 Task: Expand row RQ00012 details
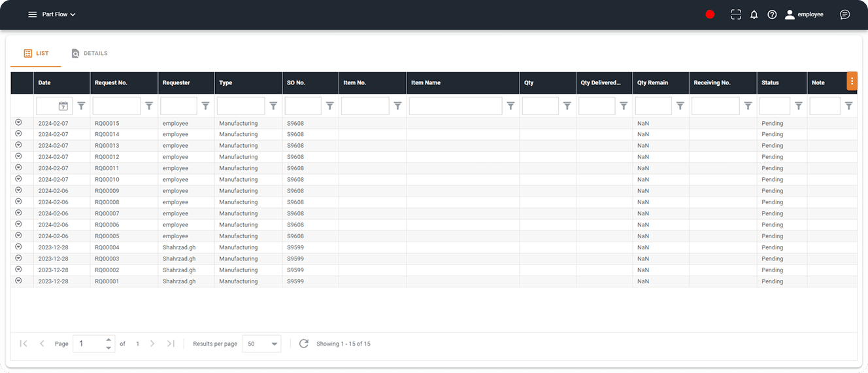pyautogui.click(x=18, y=156)
